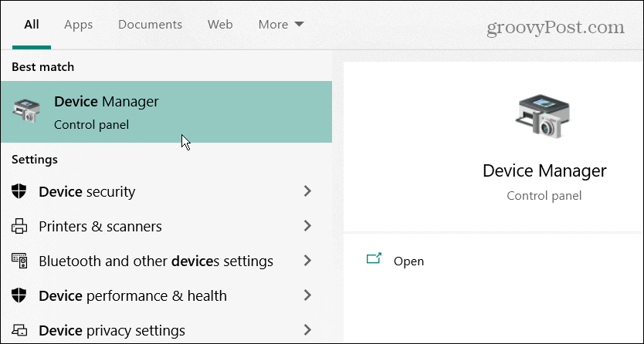Select the Web search tab
The image size is (644, 344).
220,25
